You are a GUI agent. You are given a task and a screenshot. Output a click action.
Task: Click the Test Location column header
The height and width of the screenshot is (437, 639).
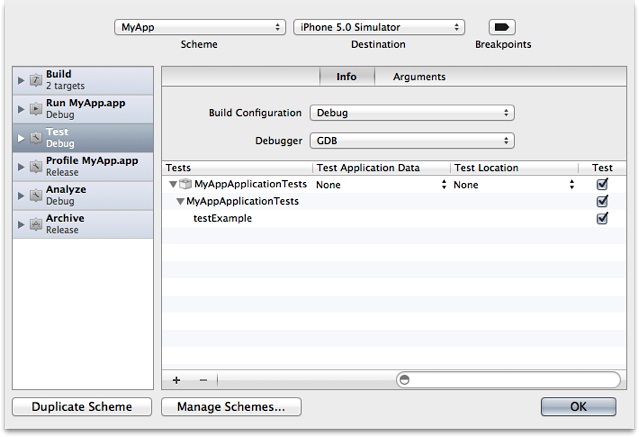(x=514, y=168)
